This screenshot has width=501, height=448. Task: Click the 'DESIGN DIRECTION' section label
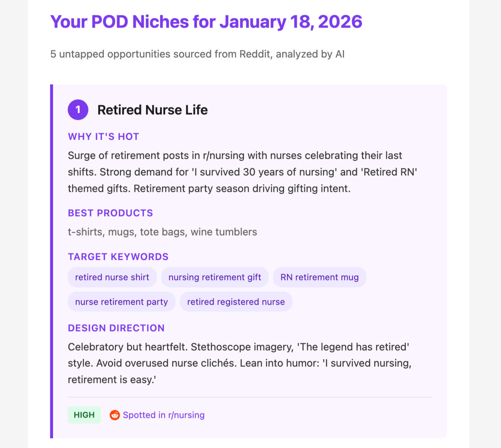116,328
